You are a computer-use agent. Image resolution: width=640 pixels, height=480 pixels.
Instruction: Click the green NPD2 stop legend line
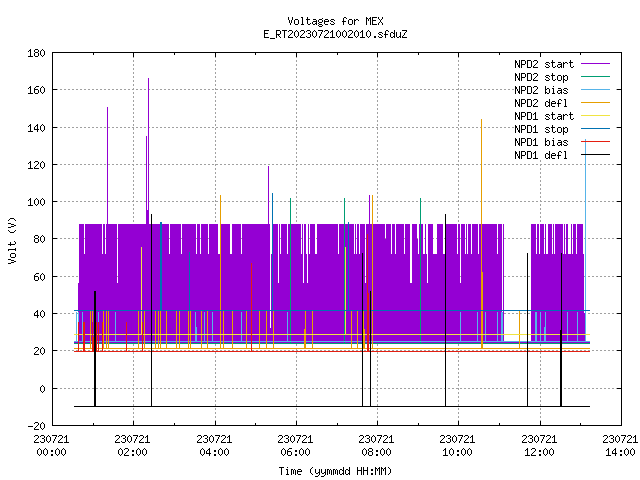pyautogui.click(x=595, y=76)
